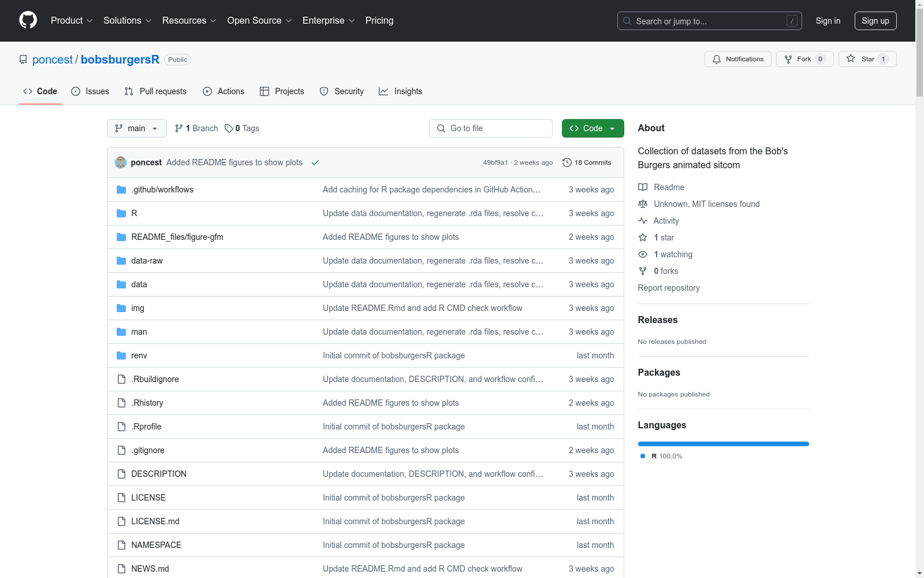Open the R folder

134,213
